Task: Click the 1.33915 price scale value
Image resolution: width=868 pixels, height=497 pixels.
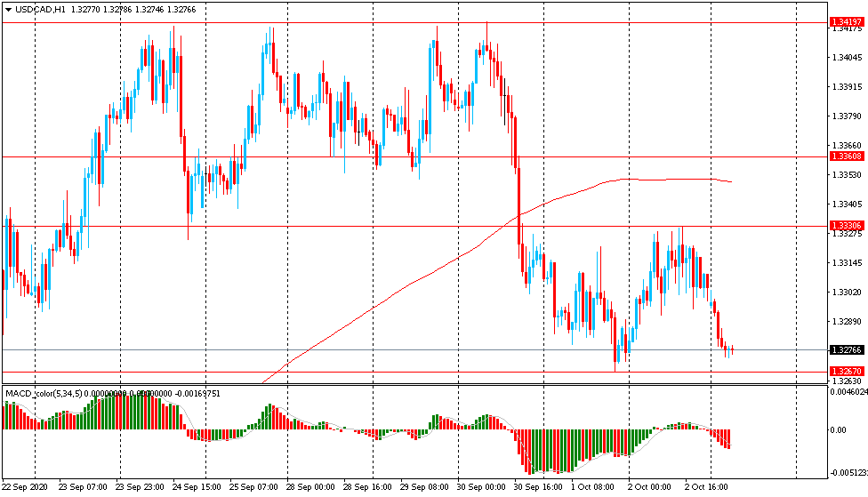Action: [847, 87]
